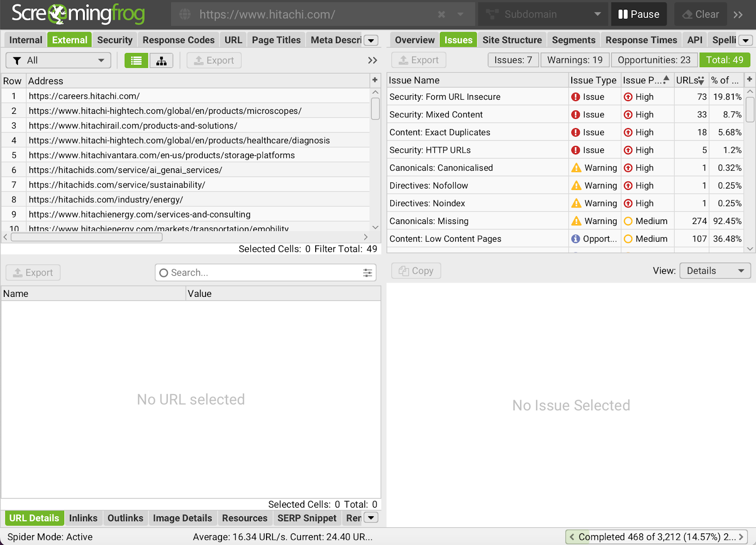
Task: Open the Subdomain crawl mode dropdown
Action: [x=543, y=14]
